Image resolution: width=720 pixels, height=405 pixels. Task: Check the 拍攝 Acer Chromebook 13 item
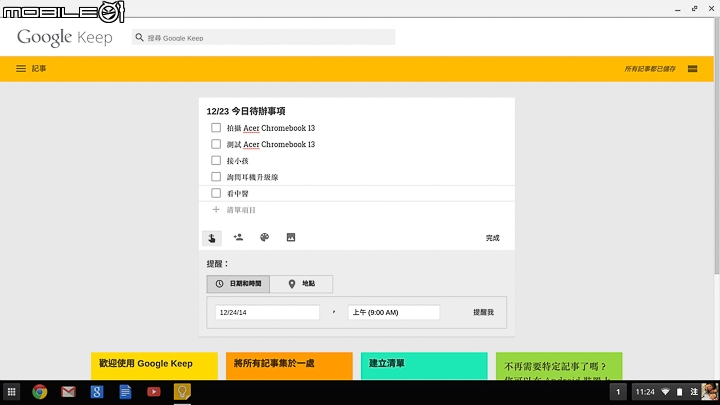pyautogui.click(x=216, y=128)
